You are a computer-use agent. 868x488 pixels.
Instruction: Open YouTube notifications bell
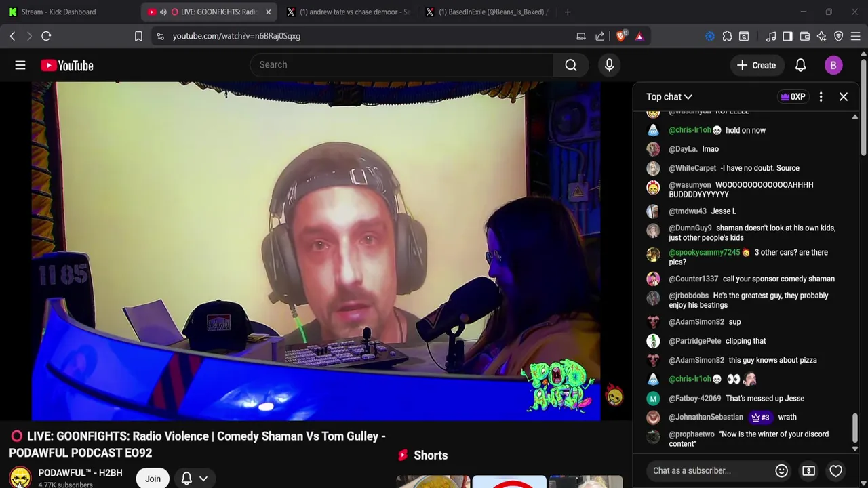(x=800, y=65)
